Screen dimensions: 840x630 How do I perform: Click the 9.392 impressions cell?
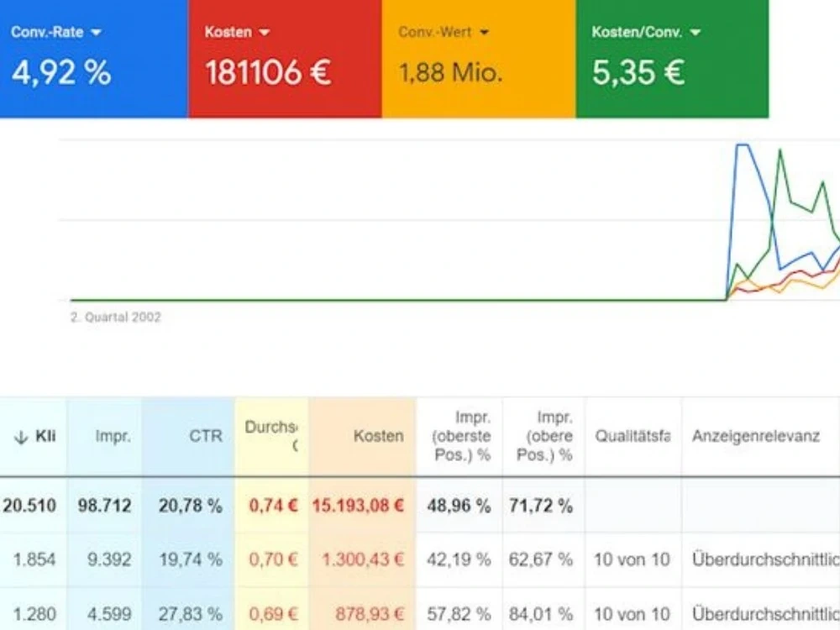pyautogui.click(x=109, y=559)
